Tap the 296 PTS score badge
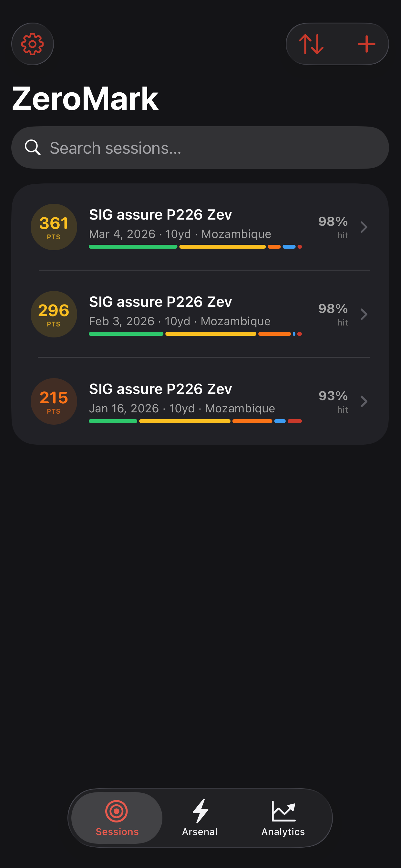Image resolution: width=401 pixels, height=868 pixels. coord(54,315)
